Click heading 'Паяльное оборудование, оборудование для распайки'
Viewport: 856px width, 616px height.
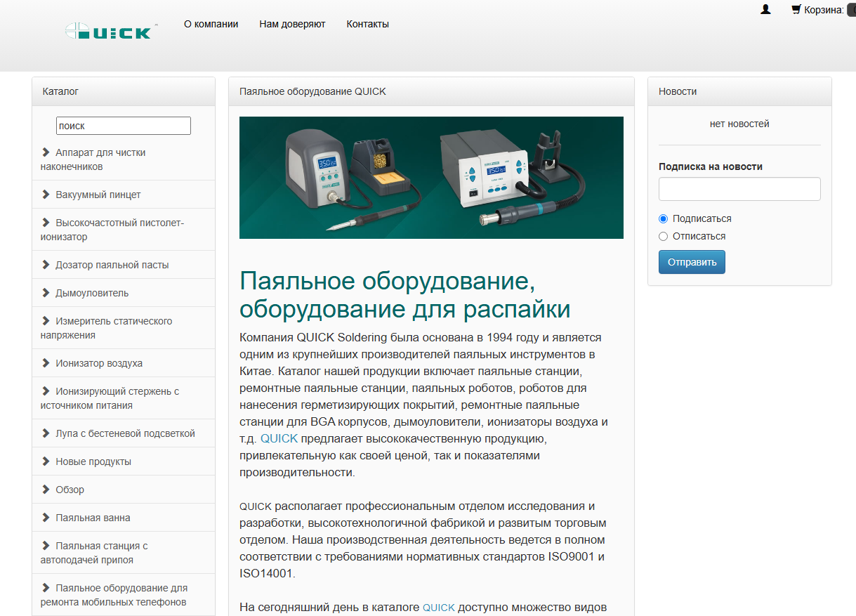[405, 294]
